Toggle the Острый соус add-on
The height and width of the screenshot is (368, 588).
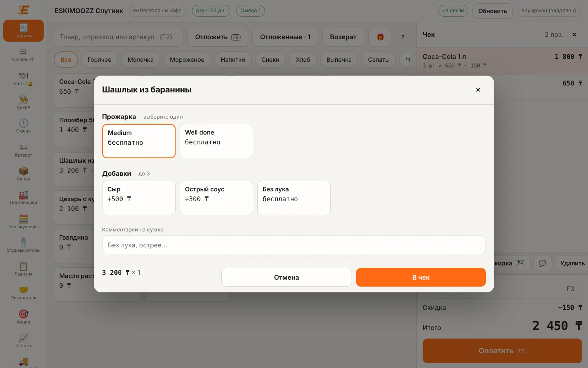pos(216,198)
